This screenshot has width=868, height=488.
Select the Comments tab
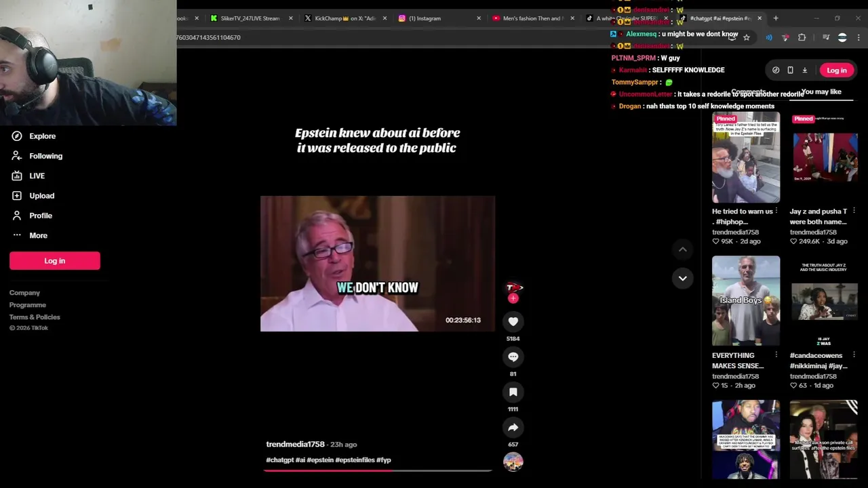coord(748,91)
